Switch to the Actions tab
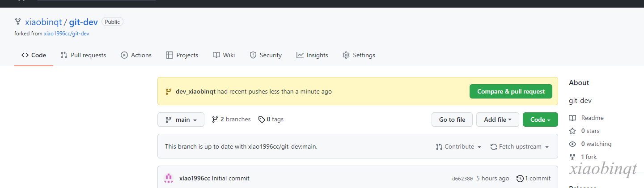 pyautogui.click(x=136, y=55)
